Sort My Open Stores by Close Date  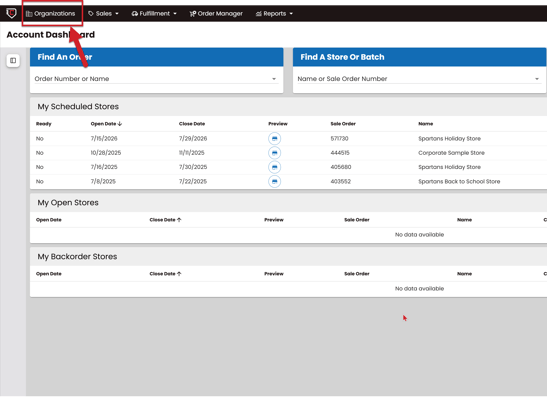[165, 220]
